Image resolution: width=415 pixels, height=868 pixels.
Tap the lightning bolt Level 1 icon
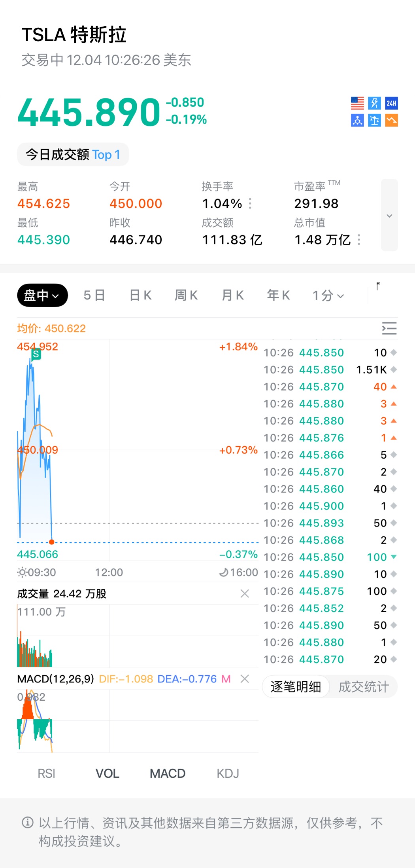[374, 103]
